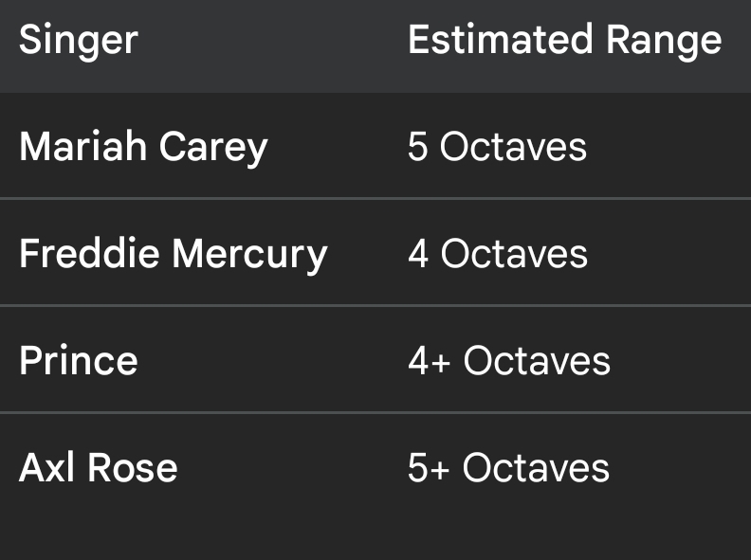This screenshot has height=560, width=751.
Task: Click the word Estimated in the header
Action: pos(486,41)
